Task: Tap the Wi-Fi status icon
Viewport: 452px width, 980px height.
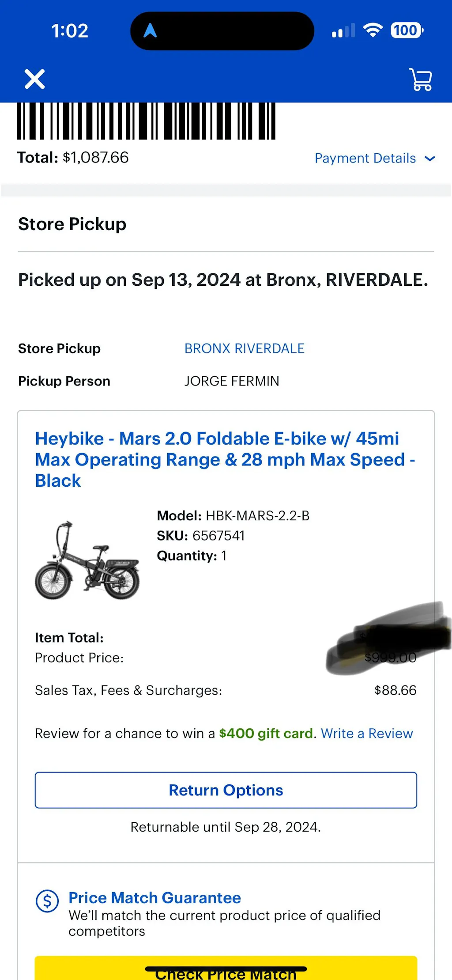Action: click(x=373, y=30)
